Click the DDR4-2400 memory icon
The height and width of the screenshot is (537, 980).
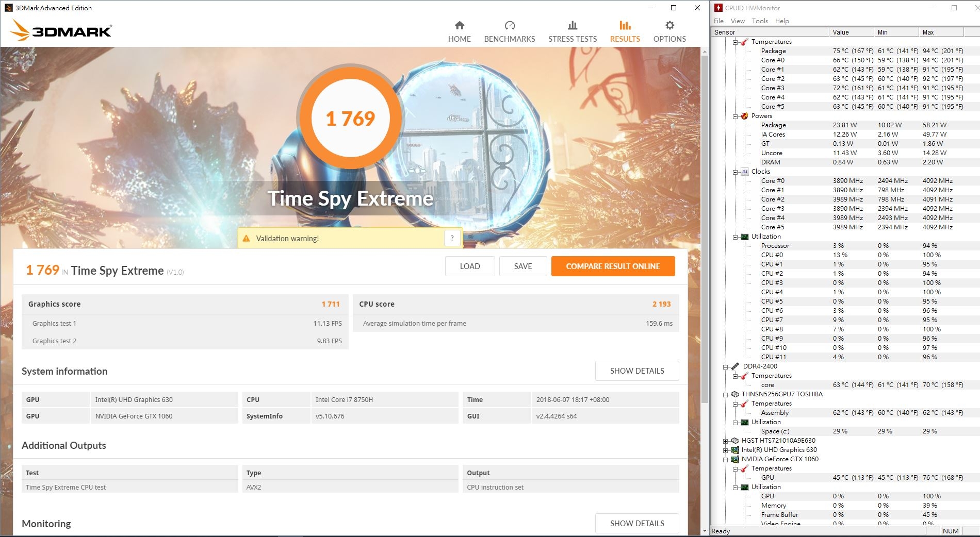click(x=735, y=366)
